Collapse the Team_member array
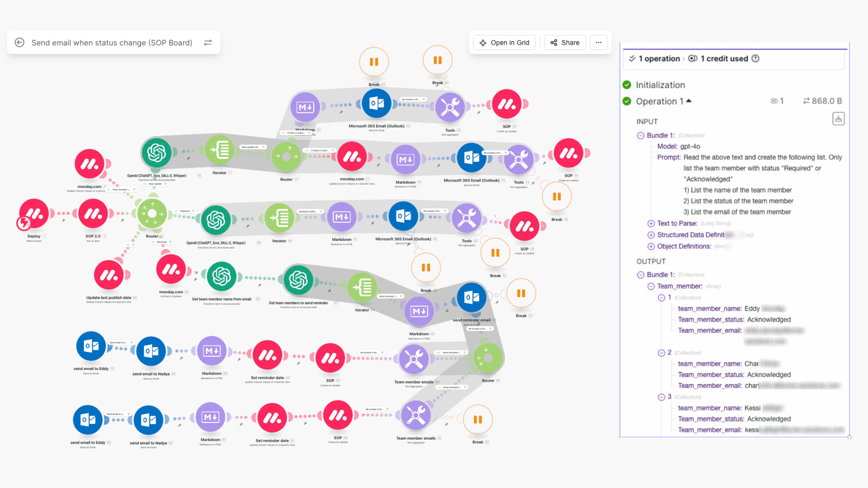 pos(651,286)
